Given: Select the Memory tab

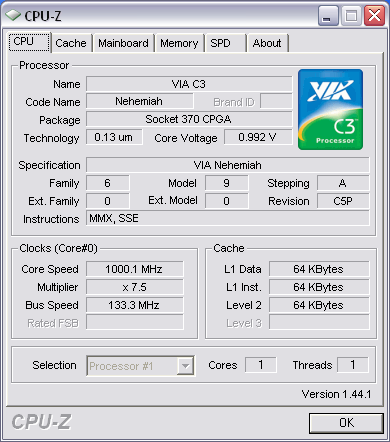Looking at the screenshot, I should coord(179,43).
